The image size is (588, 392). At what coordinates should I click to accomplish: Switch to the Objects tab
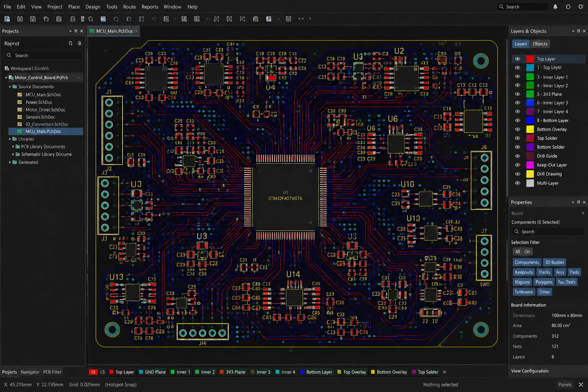(540, 44)
